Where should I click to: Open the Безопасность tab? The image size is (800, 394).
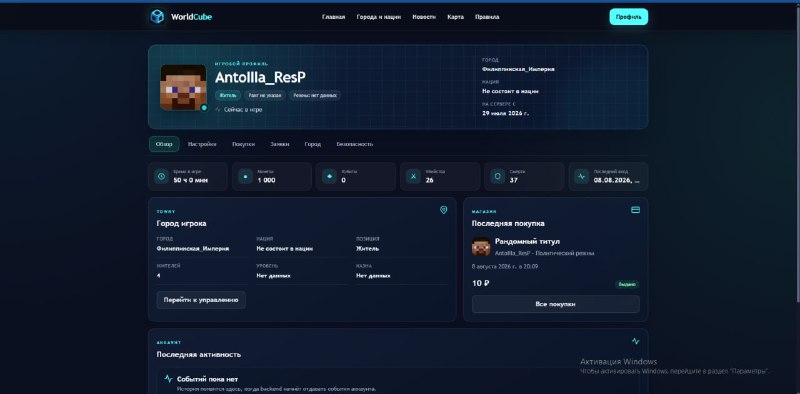tap(355, 144)
